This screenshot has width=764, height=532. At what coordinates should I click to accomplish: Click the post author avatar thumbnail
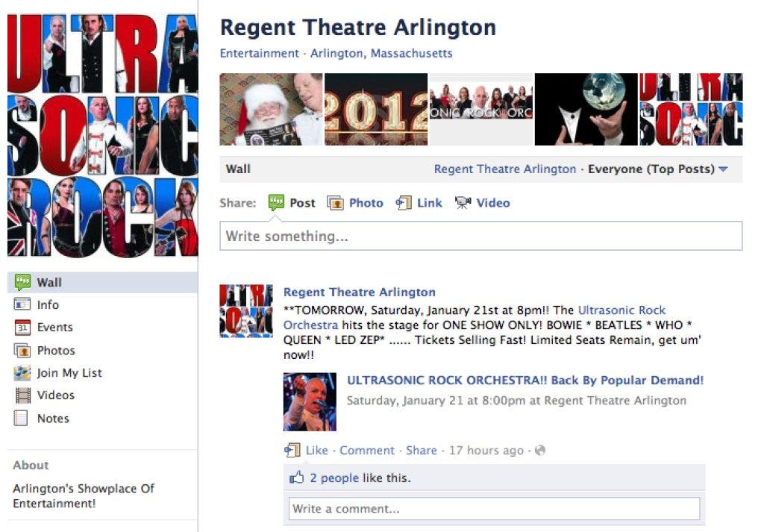246,311
